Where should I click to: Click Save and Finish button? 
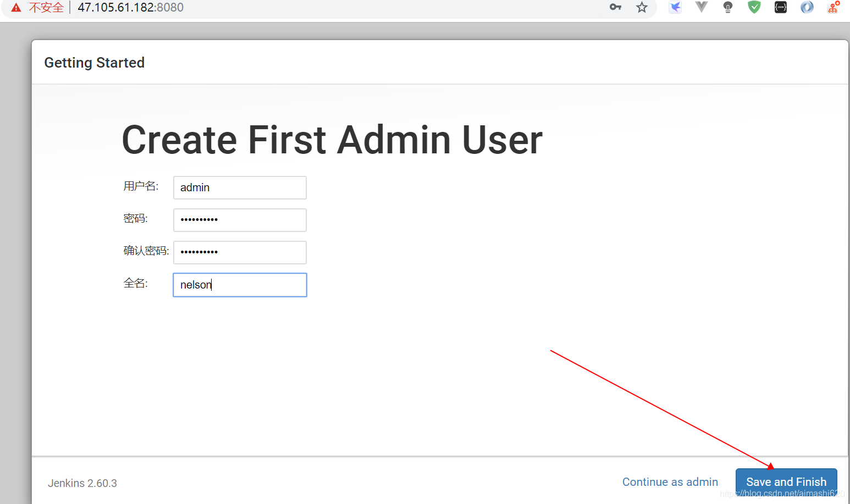[x=786, y=482]
